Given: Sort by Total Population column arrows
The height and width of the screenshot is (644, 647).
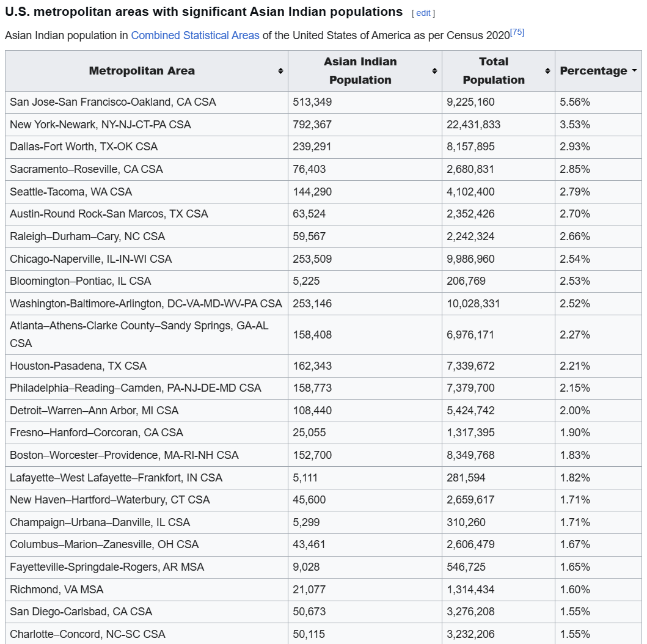Looking at the screenshot, I should (x=547, y=71).
